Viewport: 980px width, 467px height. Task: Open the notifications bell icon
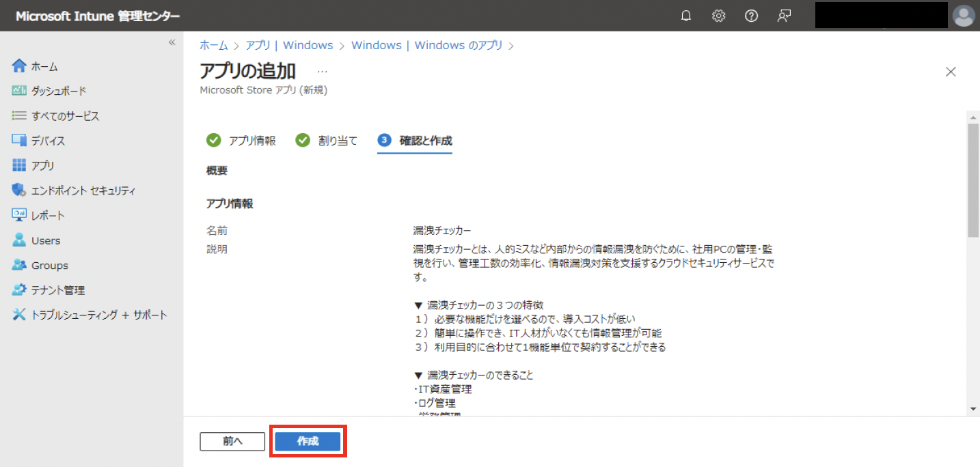tap(686, 16)
